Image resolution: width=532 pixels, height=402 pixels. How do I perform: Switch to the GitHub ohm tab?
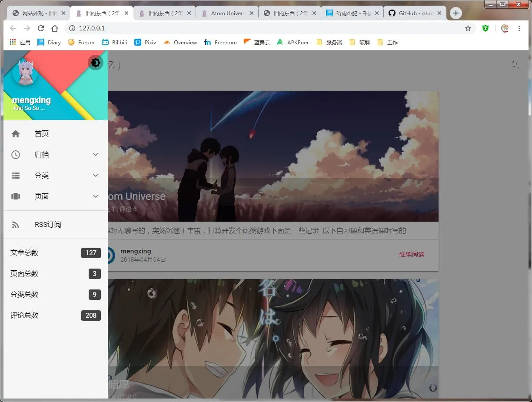pyautogui.click(x=413, y=13)
